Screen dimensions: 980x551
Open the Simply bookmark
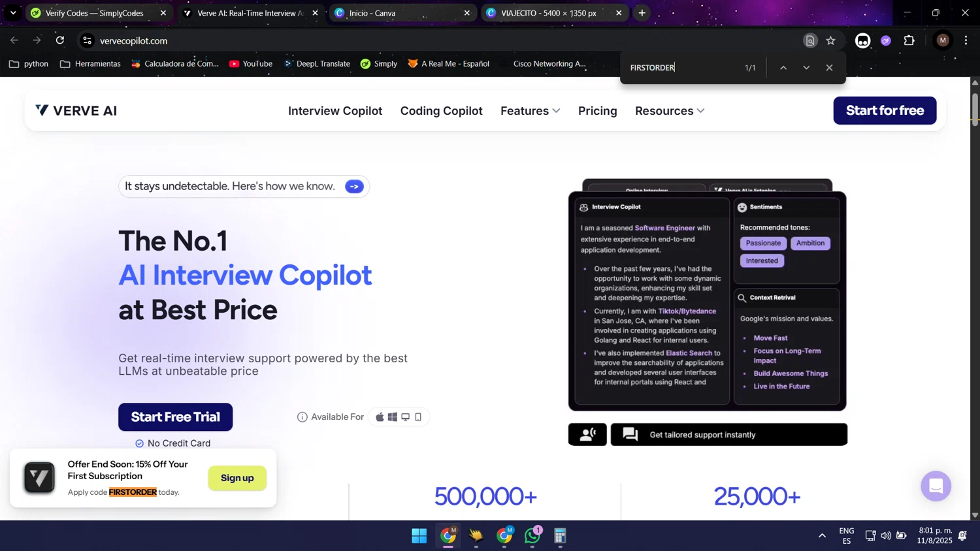(379, 63)
